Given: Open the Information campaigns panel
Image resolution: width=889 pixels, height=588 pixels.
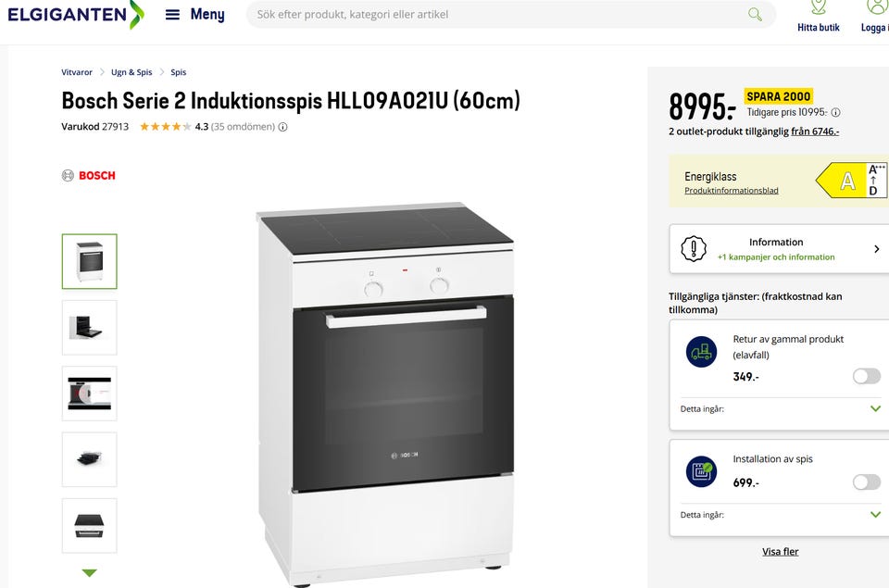Looking at the screenshot, I should click(778, 249).
